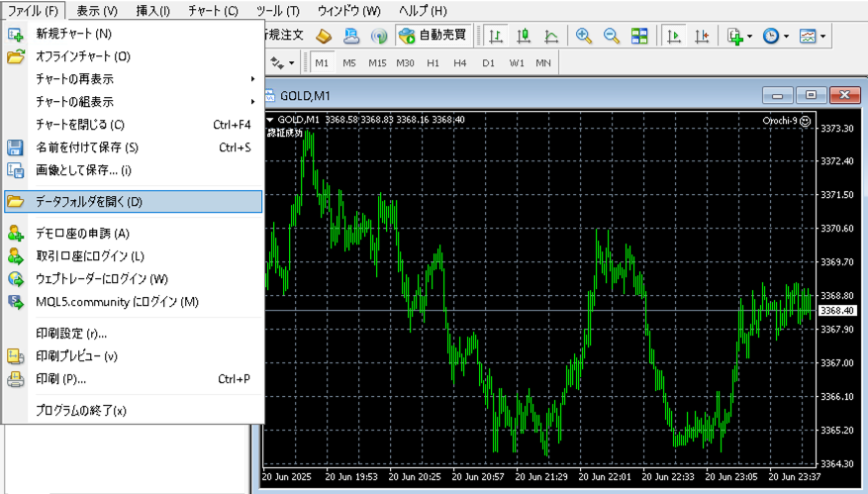The height and width of the screenshot is (494, 868).
Task: Open dropdown arrow beside indicators icon
Action: point(749,37)
